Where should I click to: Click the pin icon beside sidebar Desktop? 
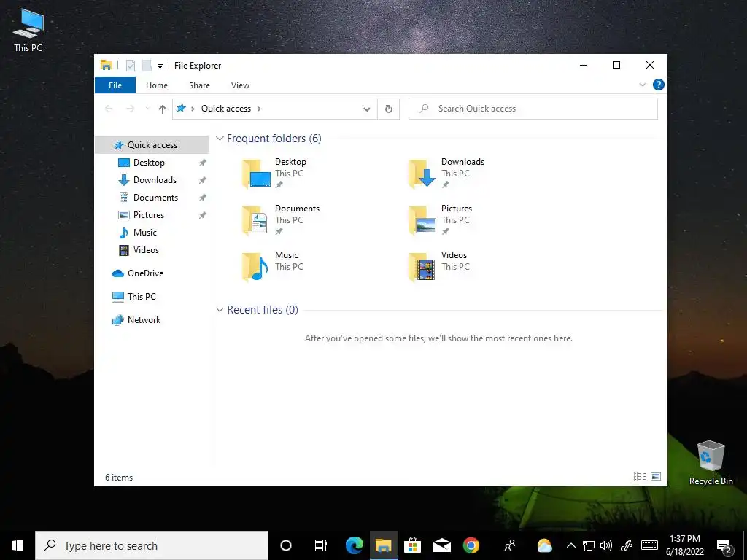click(203, 163)
